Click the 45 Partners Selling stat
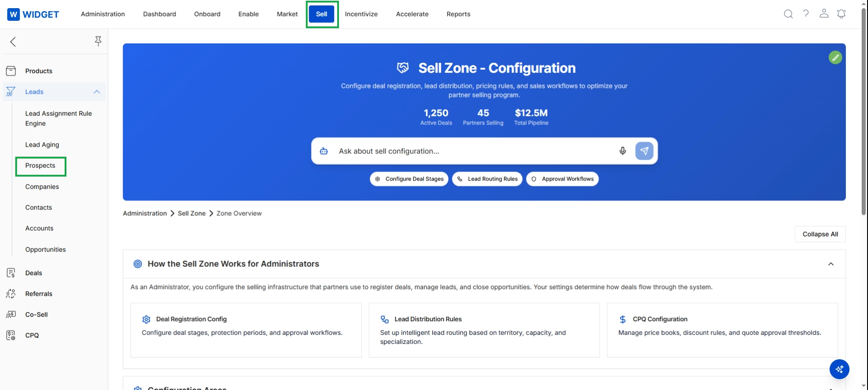The image size is (868, 390). point(483,117)
